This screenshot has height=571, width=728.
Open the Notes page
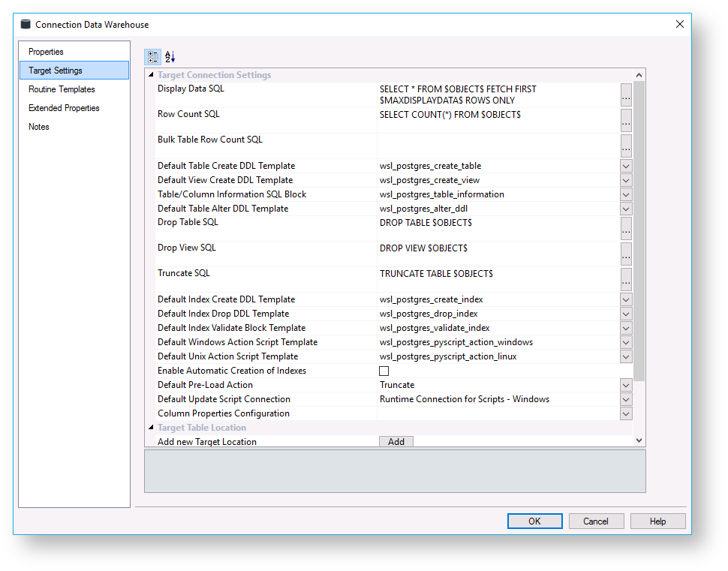pos(74,127)
